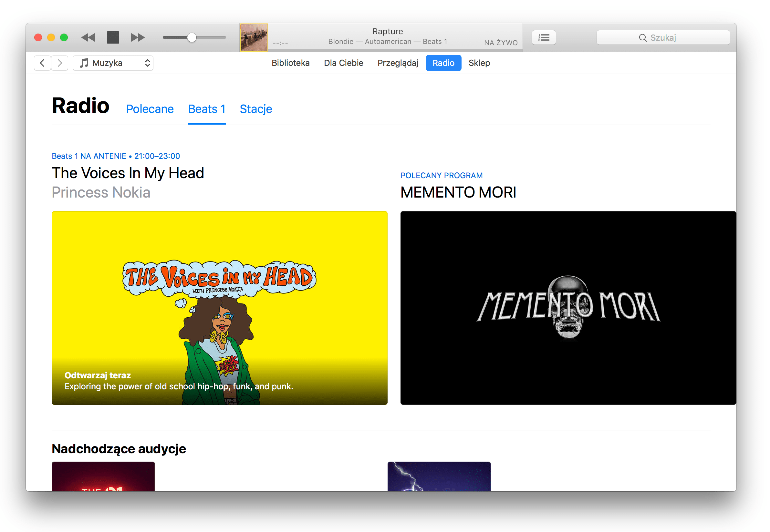
Task: Click The Voices In My Head title
Action: coord(128,173)
